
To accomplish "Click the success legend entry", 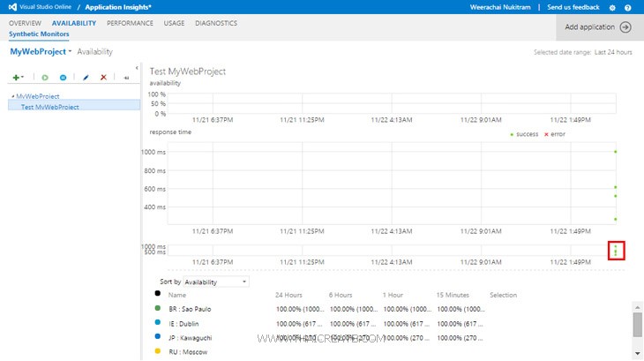I will pyautogui.click(x=524, y=134).
